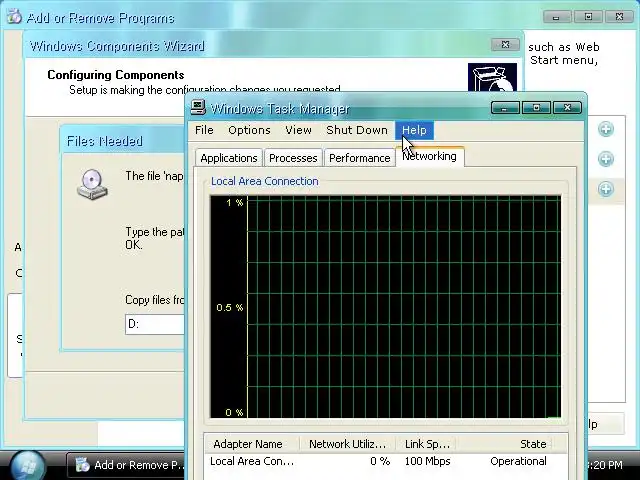
Task: Click the top plus icon behind Task Manager
Action: tap(606, 129)
